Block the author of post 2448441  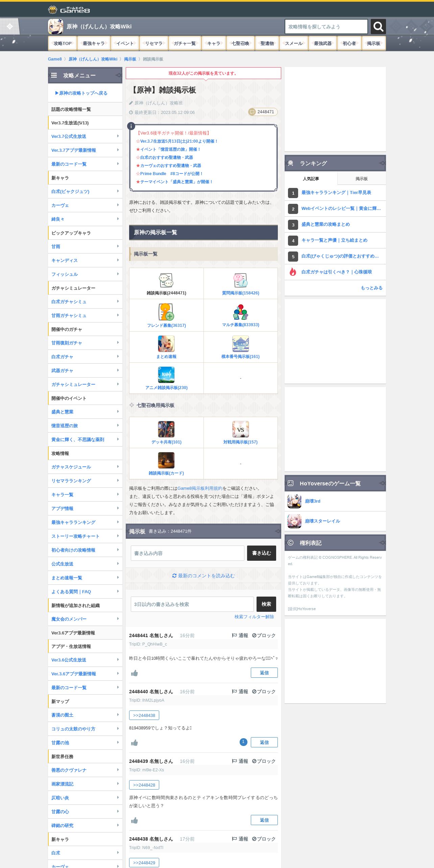click(x=264, y=635)
